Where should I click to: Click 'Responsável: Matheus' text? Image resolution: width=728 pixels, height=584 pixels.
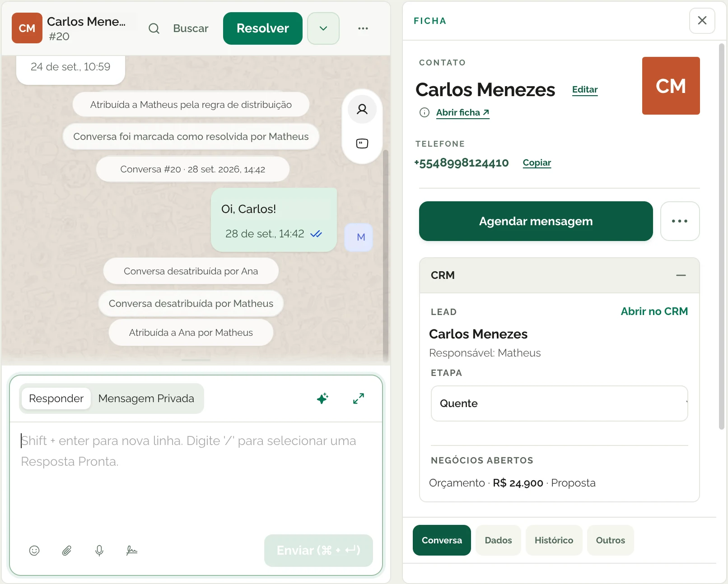coord(485,353)
